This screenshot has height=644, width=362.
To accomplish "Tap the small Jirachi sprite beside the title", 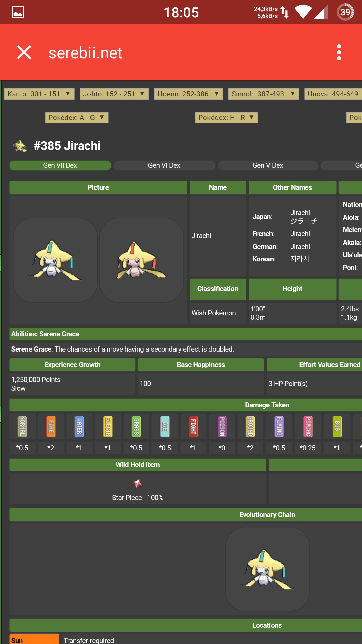I will pos(20,146).
